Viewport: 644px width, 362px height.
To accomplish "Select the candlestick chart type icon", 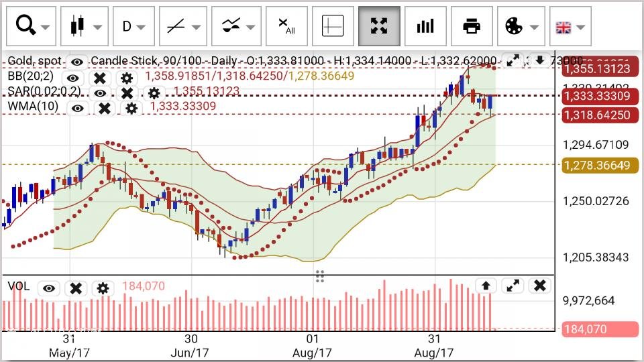I will click(x=77, y=26).
